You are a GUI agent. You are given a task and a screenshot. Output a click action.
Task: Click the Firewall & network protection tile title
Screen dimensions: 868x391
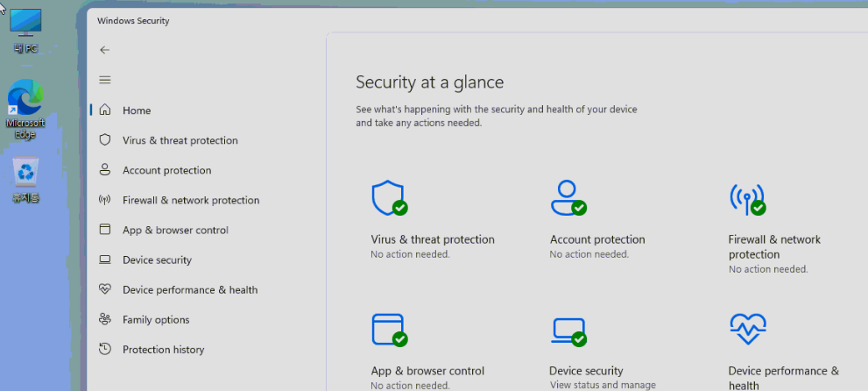click(x=774, y=247)
